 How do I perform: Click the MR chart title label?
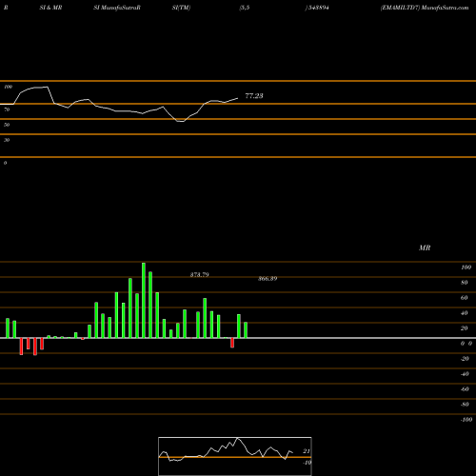pos(425,248)
